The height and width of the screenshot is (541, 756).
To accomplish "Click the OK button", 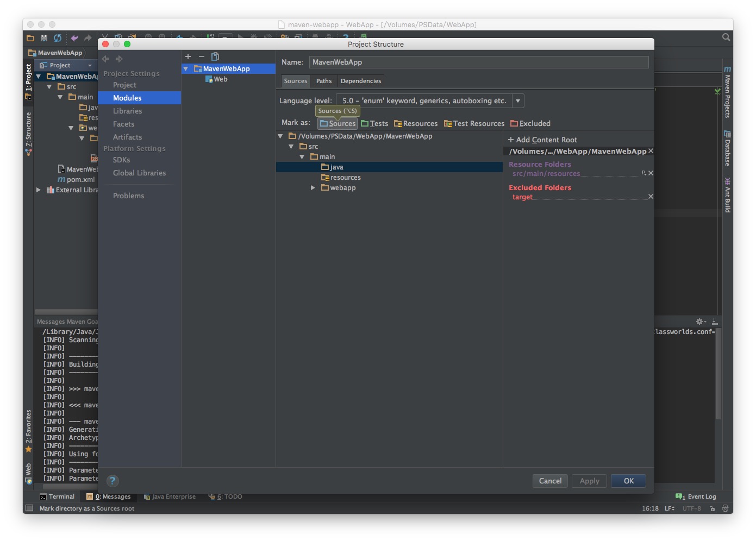I will (x=628, y=481).
